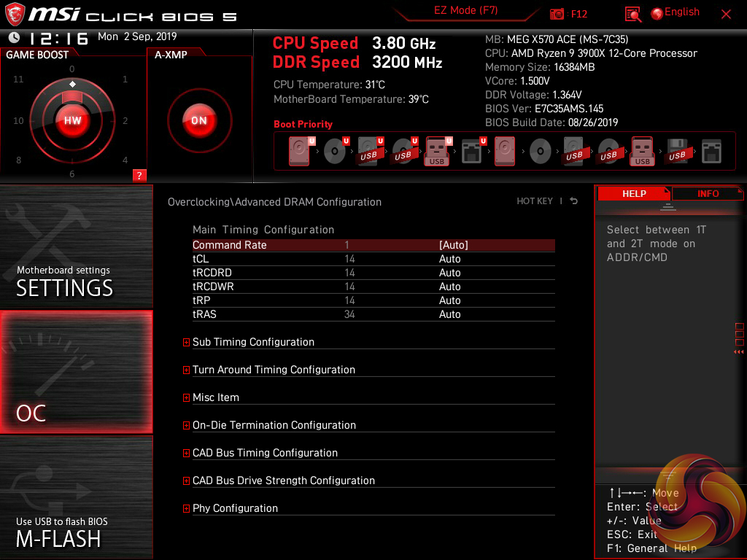The height and width of the screenshot is (560, 747).
Task: Select the second hard disk boot device icon
Action: click(x=505, y=152)
